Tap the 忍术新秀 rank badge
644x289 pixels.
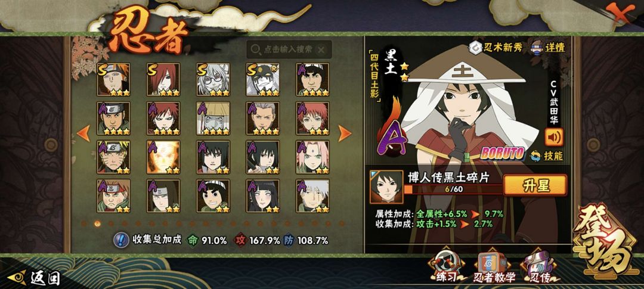pos(496,47)
